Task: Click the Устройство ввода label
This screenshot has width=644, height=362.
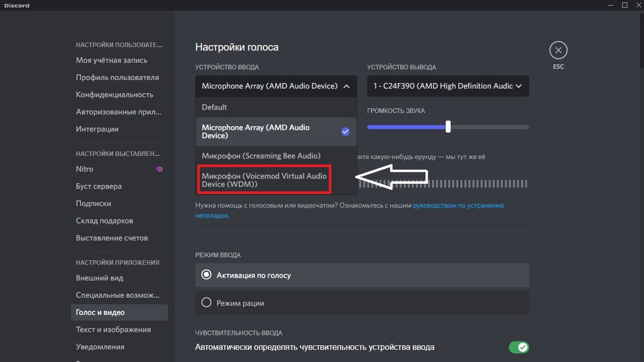Action: click(227, 67)
